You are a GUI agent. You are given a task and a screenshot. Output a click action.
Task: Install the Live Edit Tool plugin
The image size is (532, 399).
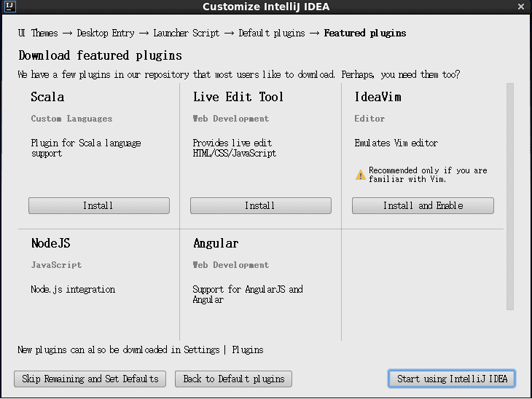(261, 206)
